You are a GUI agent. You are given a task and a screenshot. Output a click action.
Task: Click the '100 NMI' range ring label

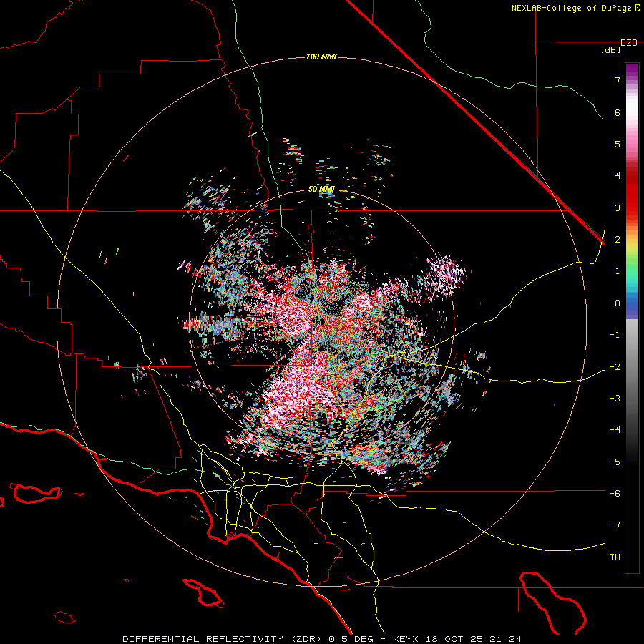(x=321, y=57)
